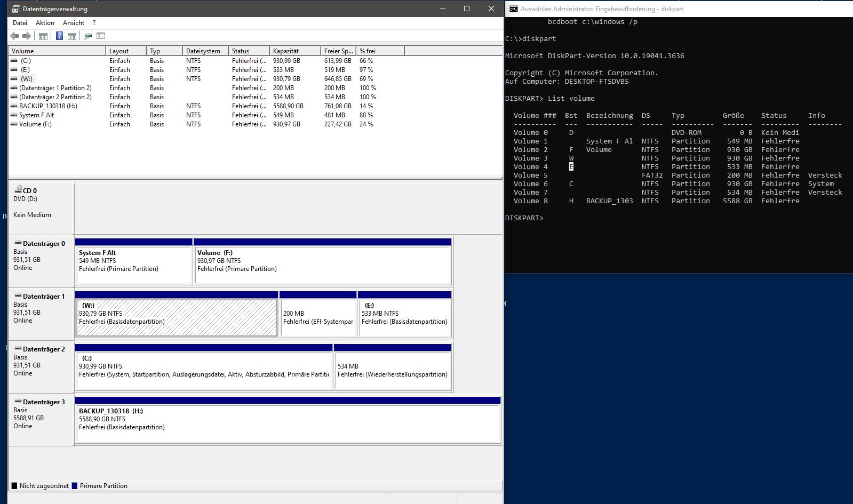853x504 pixels.
Task: Click the Datenträgerverwaltung title bar icon
Action: pos(16,9)
